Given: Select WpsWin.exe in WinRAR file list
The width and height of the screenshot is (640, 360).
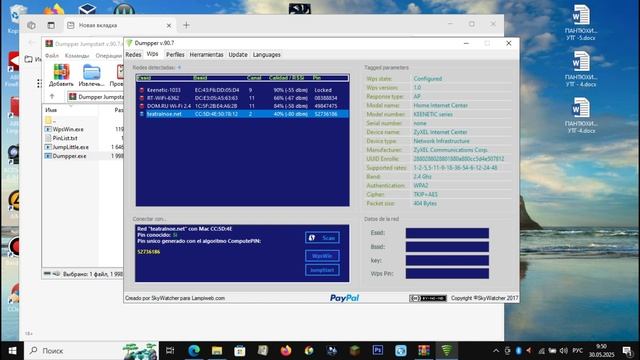Looking at the screenshot, I should click(68, 129).
